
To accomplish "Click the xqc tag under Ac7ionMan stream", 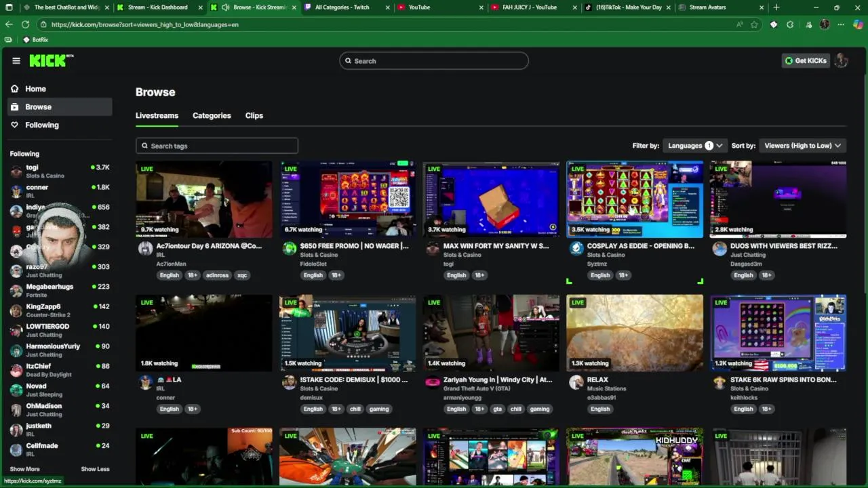I will tap(242, 275).
